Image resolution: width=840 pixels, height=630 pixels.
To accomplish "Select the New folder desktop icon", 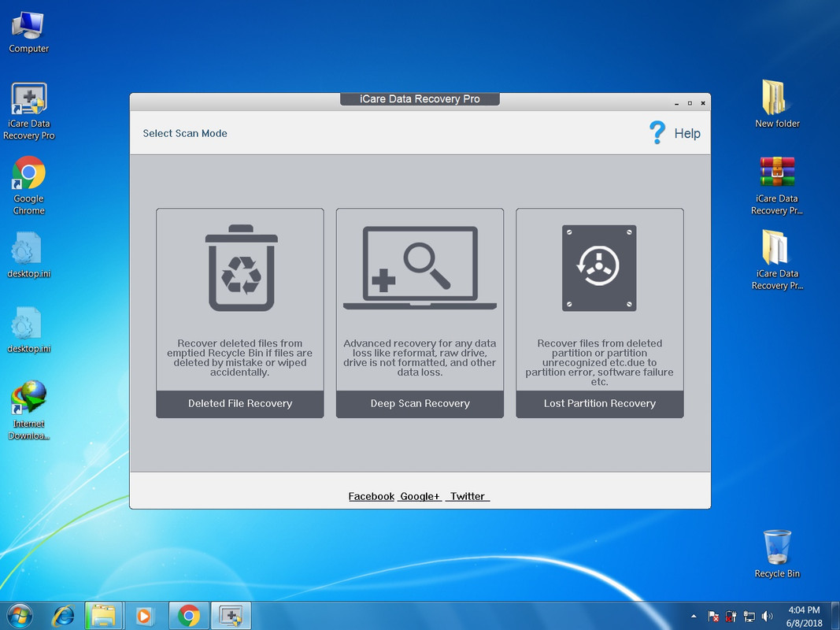I will pos(777,104).
